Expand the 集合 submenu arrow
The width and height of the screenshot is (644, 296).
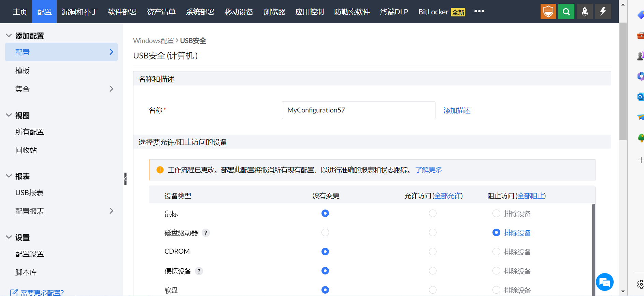[111, 89]
